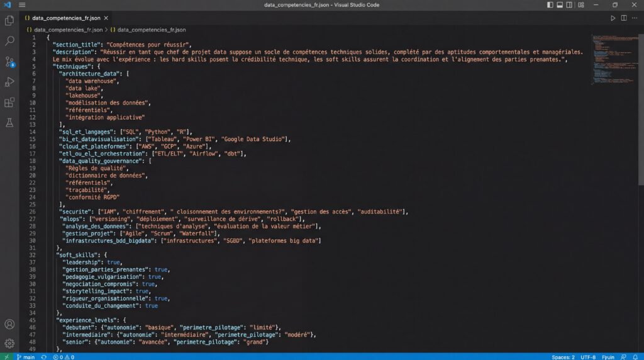Image resolution: width=644 pixels, height=360 pixels.
Task: Open the Manage gear settings icon
Action: point(9,343)
